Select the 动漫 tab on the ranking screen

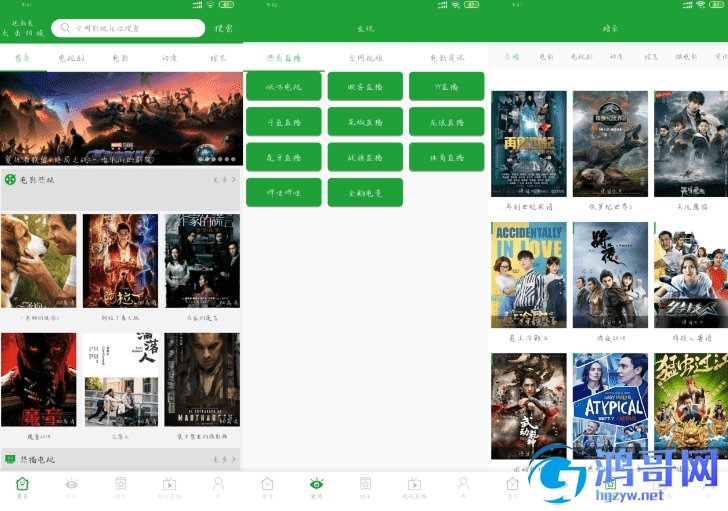617,57
